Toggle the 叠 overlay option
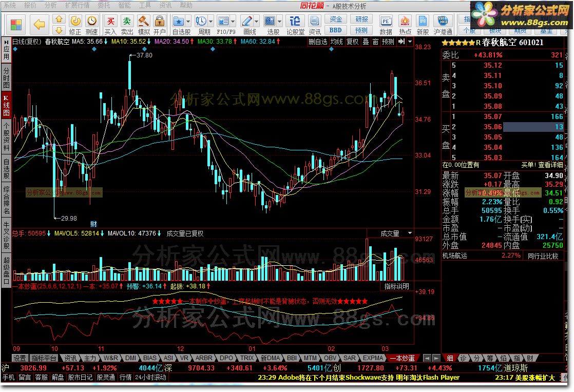574x392 pixels. [366, 42]
